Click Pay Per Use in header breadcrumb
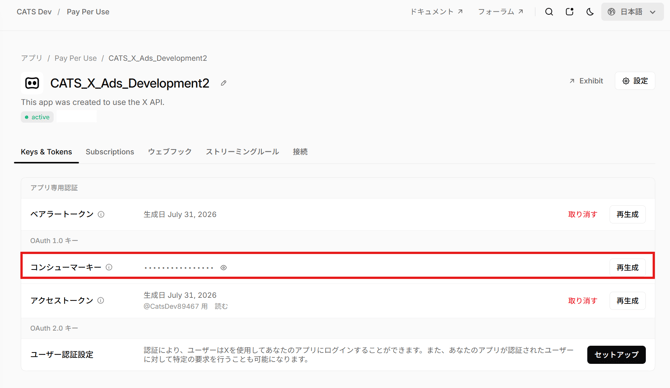 pyautogui.click(x=88, y=12)
